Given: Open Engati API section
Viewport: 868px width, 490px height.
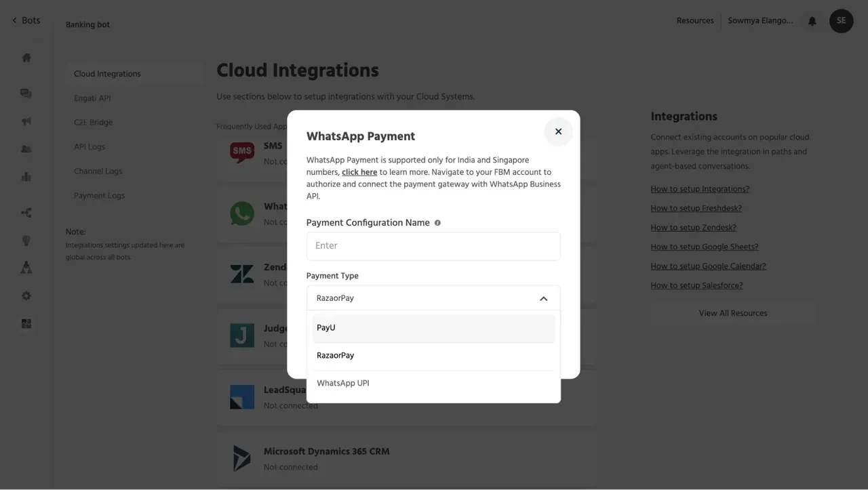Looking at the screenshot, I should [x=92, y=98].
